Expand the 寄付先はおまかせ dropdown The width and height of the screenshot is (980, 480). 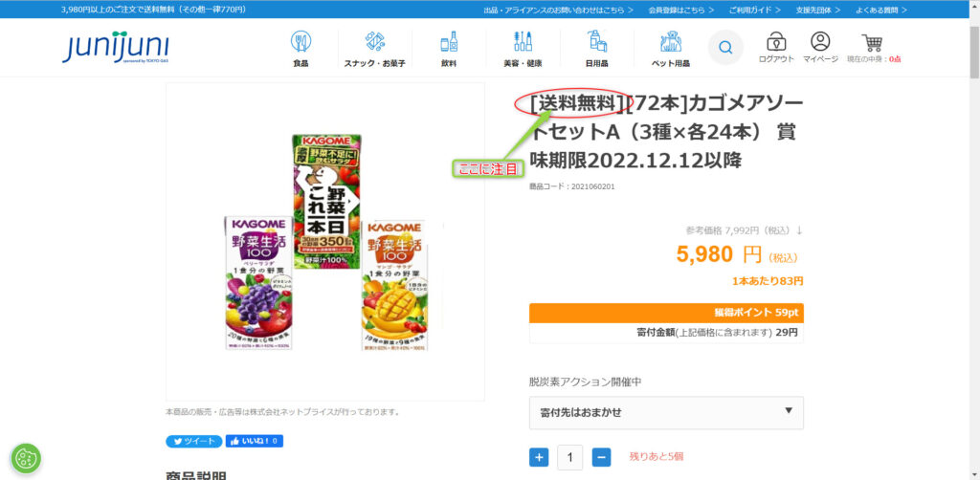(x=666, y=412)
